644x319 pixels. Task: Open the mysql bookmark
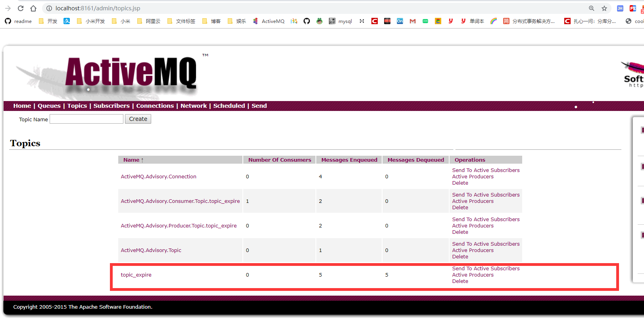pos(340,21)
